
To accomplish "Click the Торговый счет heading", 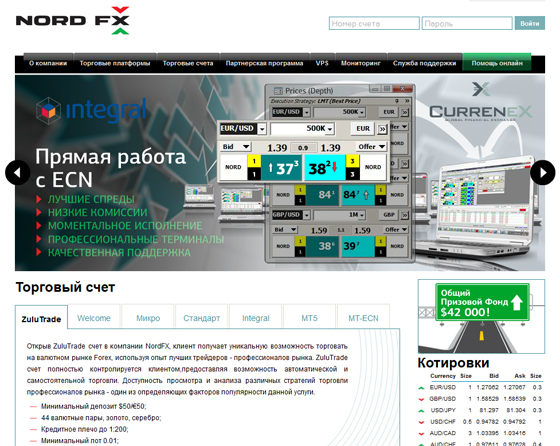I will 65,287.
